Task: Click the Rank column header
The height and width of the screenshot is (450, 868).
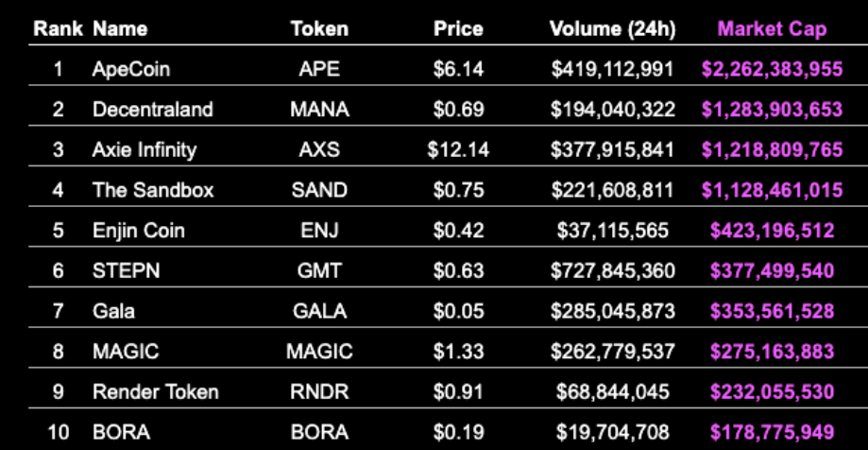Action: [x=59, y=28]
